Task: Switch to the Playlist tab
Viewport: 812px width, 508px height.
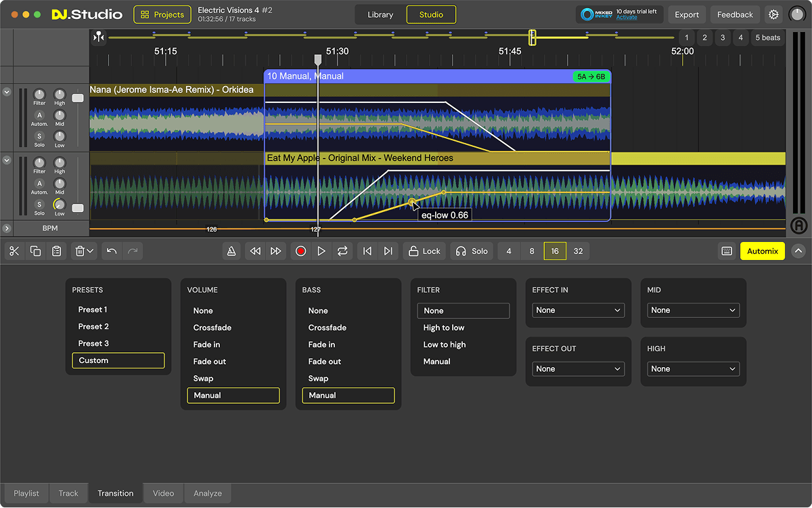Action: (26, 493)
